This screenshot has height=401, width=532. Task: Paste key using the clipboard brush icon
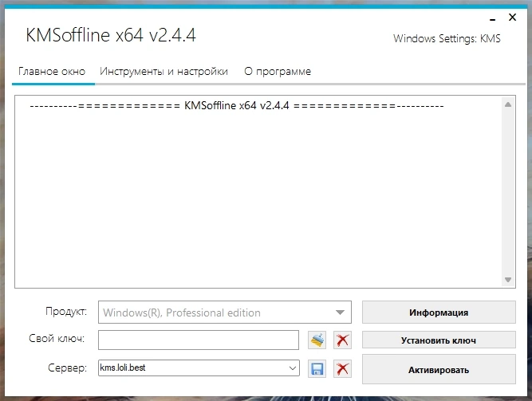point(317,340)
